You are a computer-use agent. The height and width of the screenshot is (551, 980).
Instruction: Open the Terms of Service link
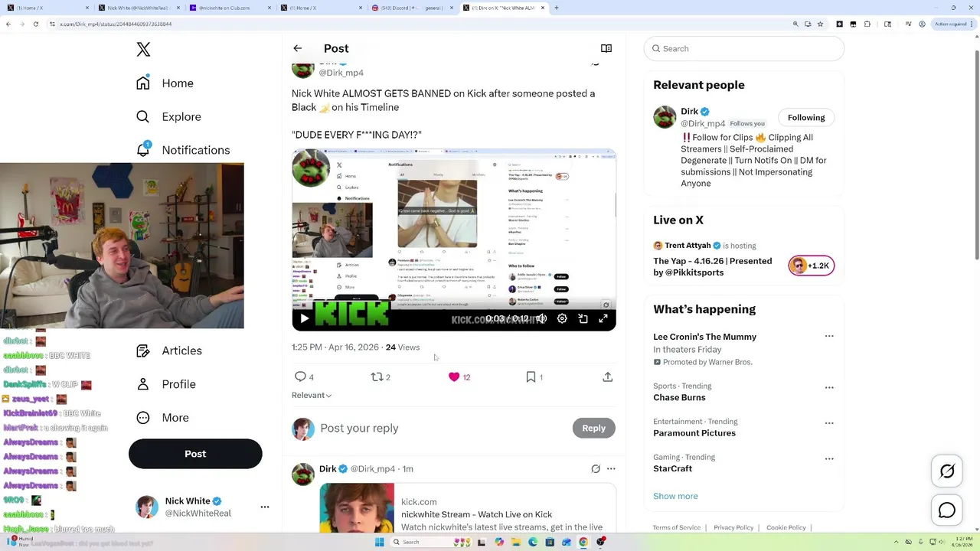tap(676, 527)
